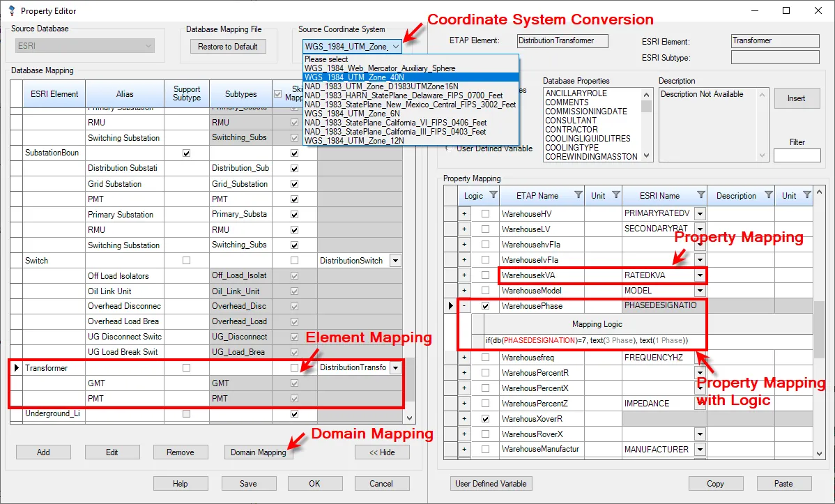The image size is (835, 504).
Task: Open RATEDKVA ESRI Name dropdown
Action: [x=699, y=275]
